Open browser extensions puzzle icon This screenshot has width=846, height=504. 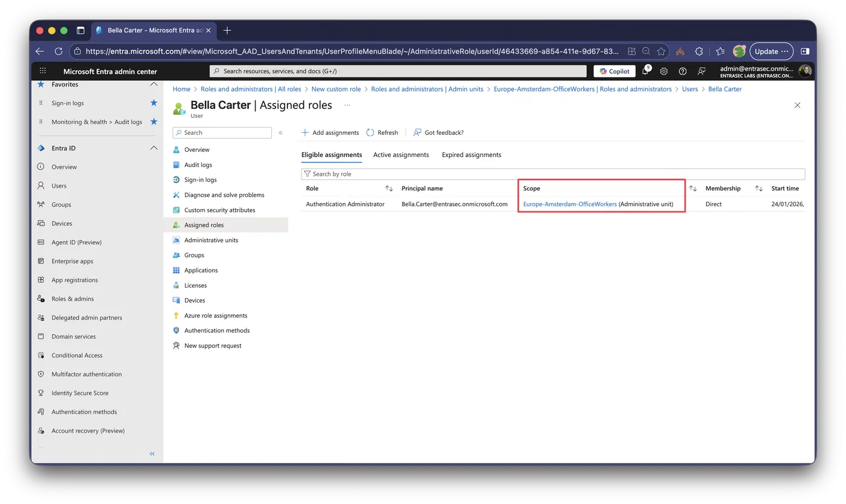699,51
